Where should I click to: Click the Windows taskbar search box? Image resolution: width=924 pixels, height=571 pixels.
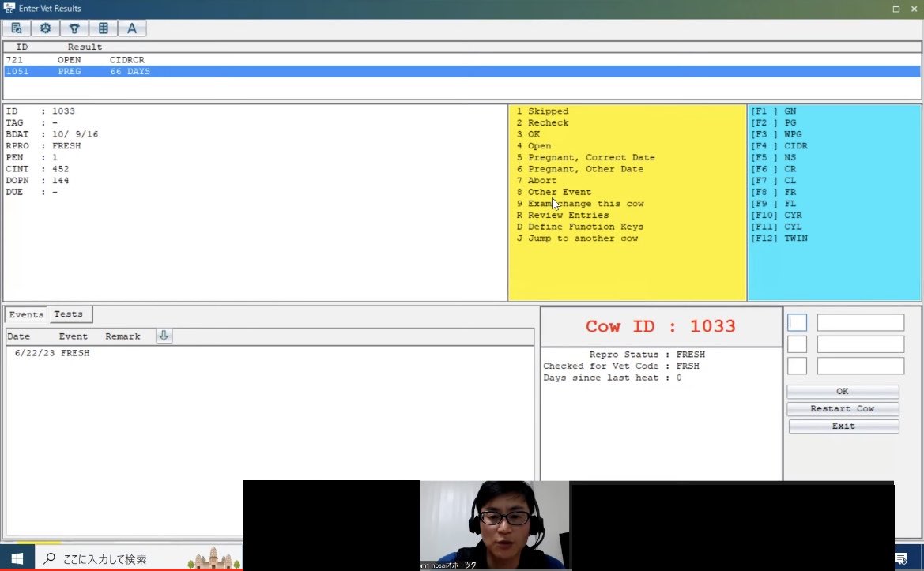[138, 558]
